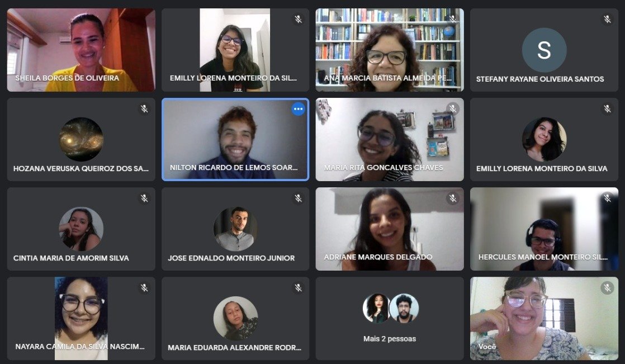Click the muted mic icon on Adriane Marques Delgado's tile
The height and width of the screenshot is (364, 625).
[453, 198]
